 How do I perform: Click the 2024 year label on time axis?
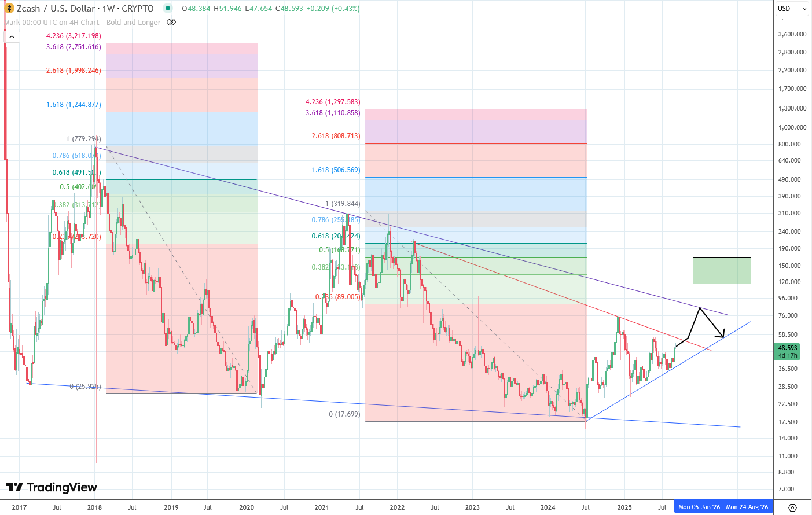pos(548,507)
